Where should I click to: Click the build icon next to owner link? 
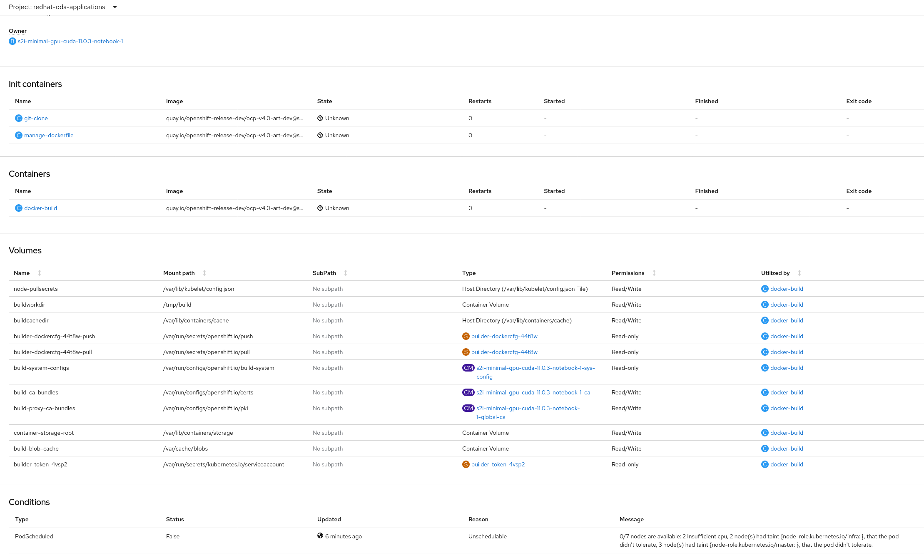12,41
